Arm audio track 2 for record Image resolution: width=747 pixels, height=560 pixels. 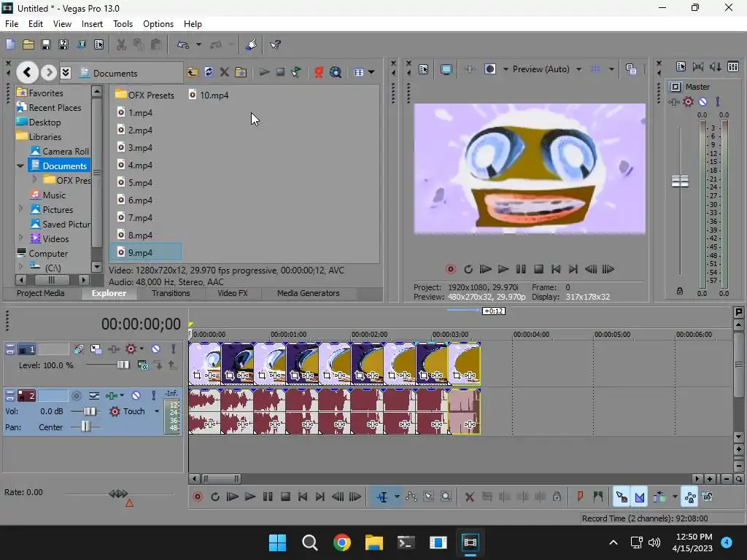(76, 395)
